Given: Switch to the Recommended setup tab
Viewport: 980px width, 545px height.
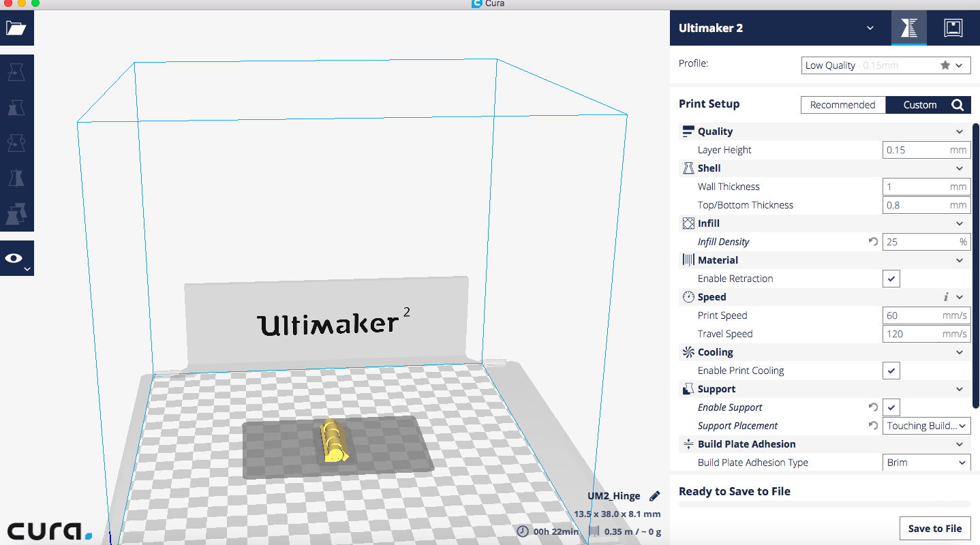Looking at the screenshot, I should point(843,105).
